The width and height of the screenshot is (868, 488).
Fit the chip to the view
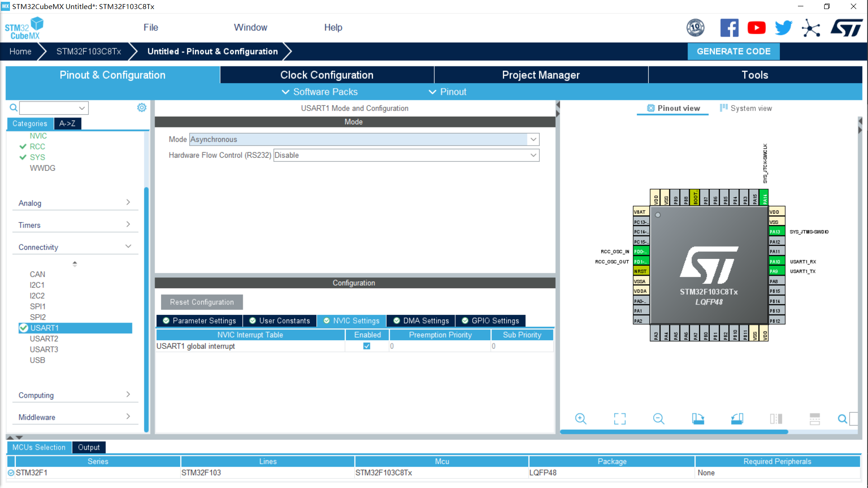pos(620,419)
